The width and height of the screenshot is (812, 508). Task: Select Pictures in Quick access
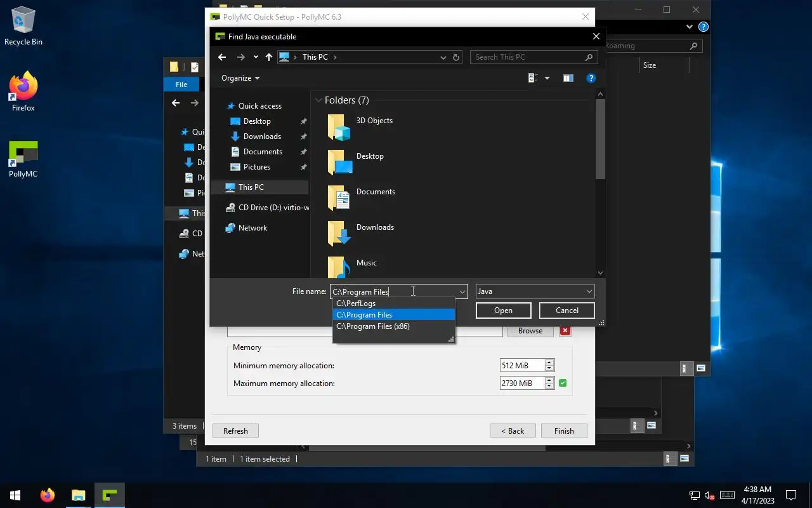(x=257, y=167)
